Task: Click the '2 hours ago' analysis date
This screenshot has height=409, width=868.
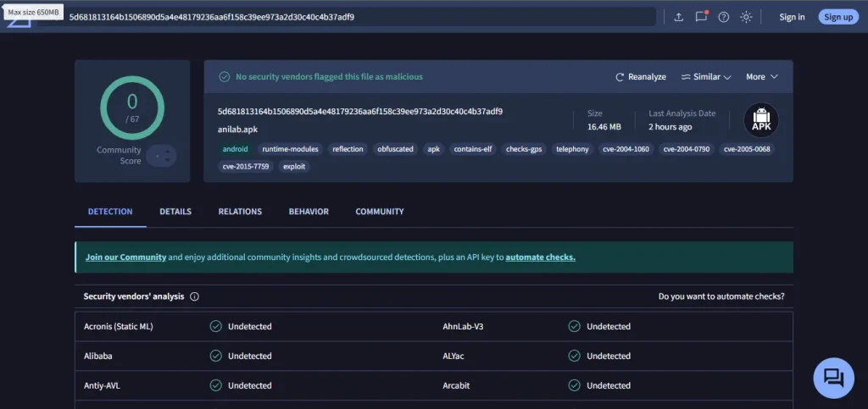Action: click(670, 127)
